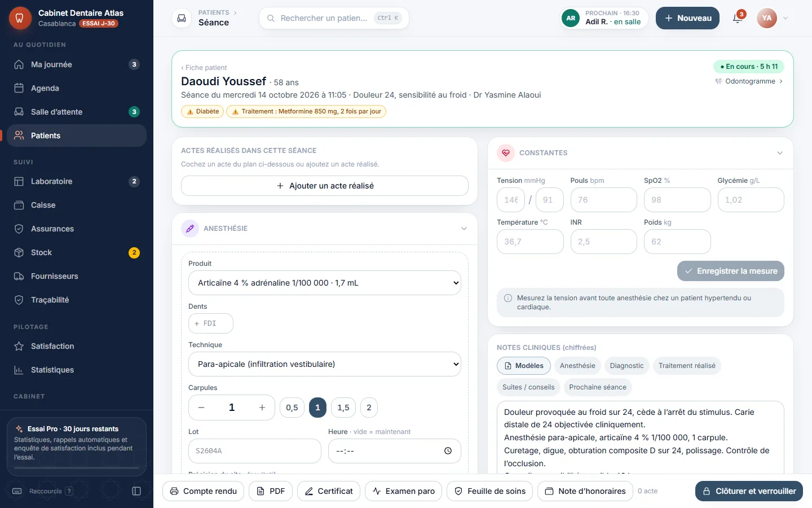Open the Produit dropdown
This screenshot has width=812, height=508.
pyautogui.click(x=325, y=283)
